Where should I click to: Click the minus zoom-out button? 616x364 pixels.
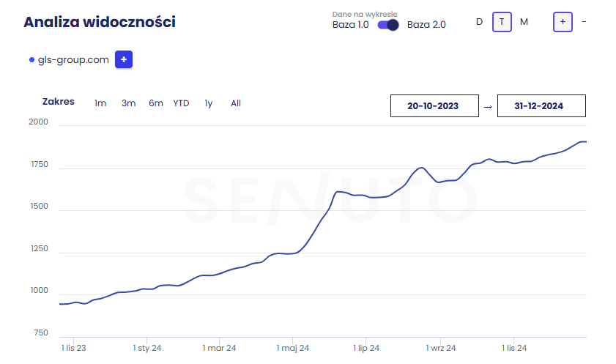click(584, 22)
